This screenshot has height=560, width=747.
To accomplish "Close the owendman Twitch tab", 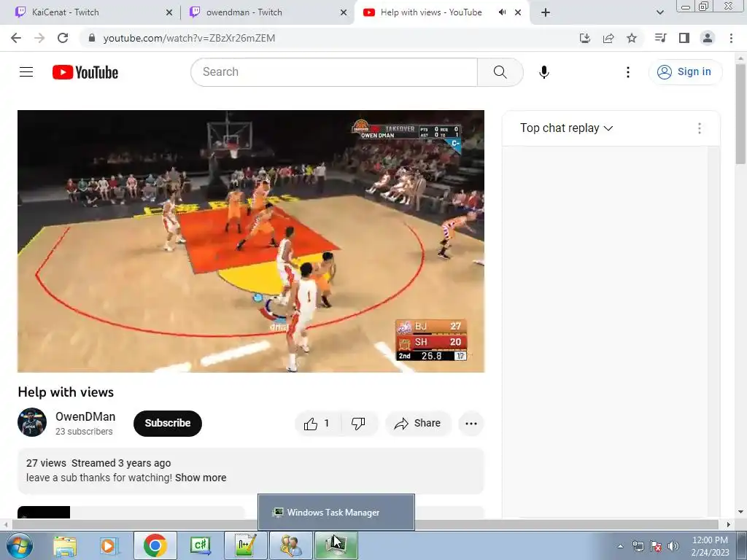I will point(344,12).
